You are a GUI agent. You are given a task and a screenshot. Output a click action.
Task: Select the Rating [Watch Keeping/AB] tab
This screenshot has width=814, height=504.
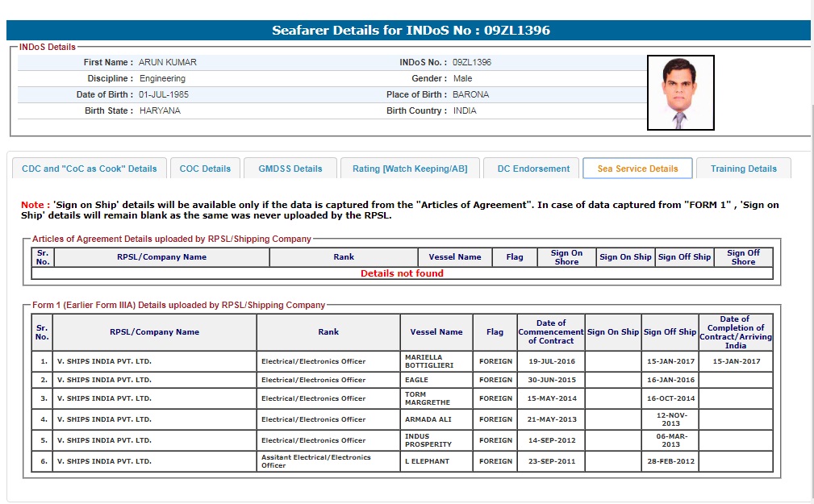click(x=410, y=169)
